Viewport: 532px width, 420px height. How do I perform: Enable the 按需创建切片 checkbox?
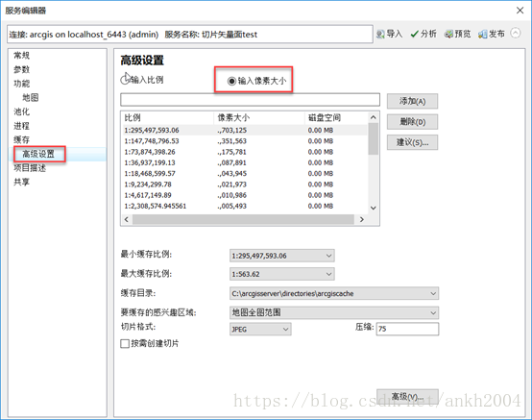click(x=125, y=344)
